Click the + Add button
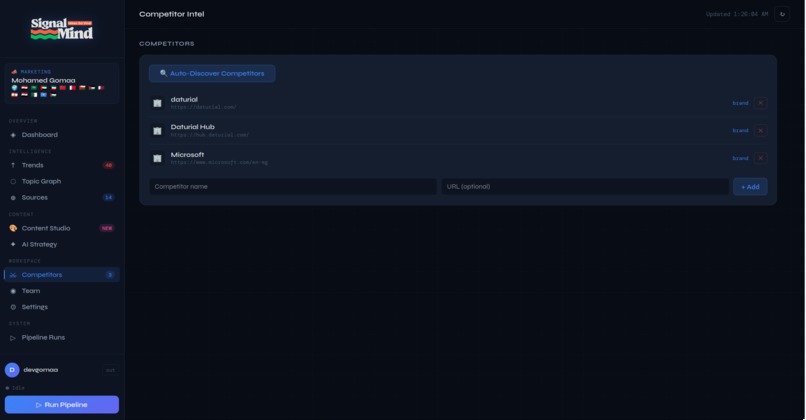Viewport: 806px width, 420px height. point(750,187)
